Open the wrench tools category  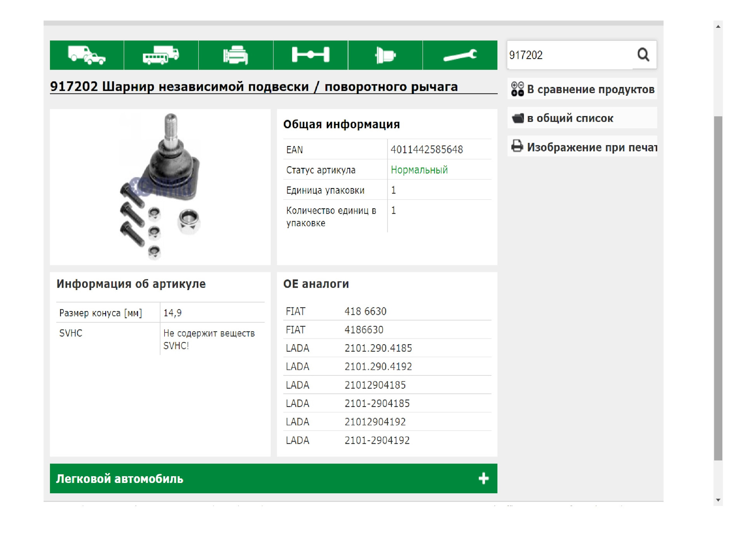point(460,55)
